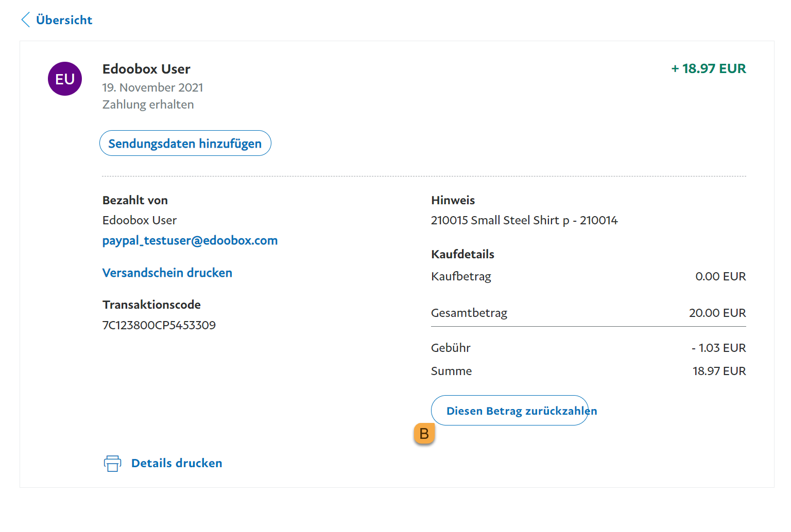Click the Zahlung erhalten status text
The height and width of the screenshot is (532, 791).
click(x=148, y=104)
